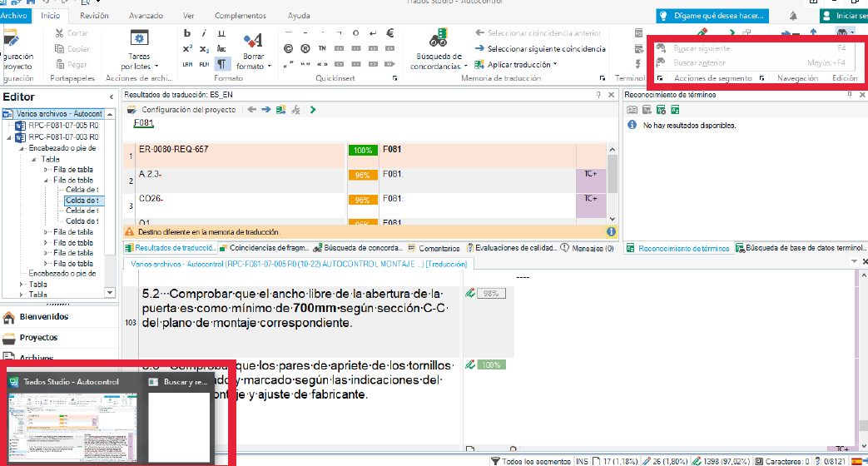Click green chevron in results toolbar

coord(313,110)
